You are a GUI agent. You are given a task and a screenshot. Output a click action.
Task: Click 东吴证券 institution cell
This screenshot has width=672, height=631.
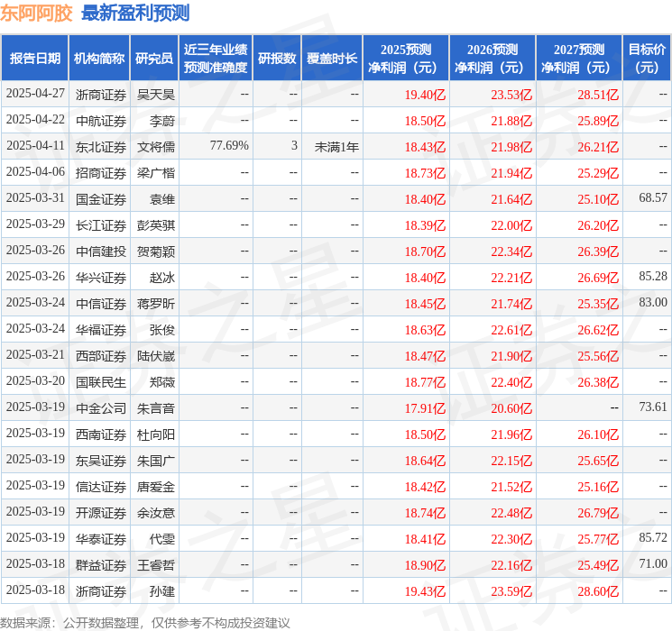[x=101, y=461]
